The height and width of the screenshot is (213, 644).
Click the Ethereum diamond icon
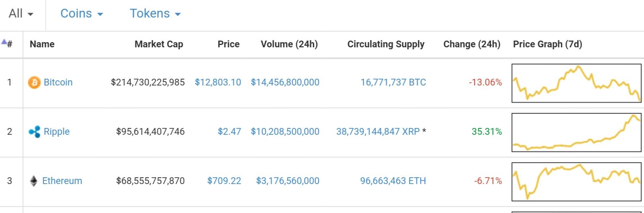(34, 181)
